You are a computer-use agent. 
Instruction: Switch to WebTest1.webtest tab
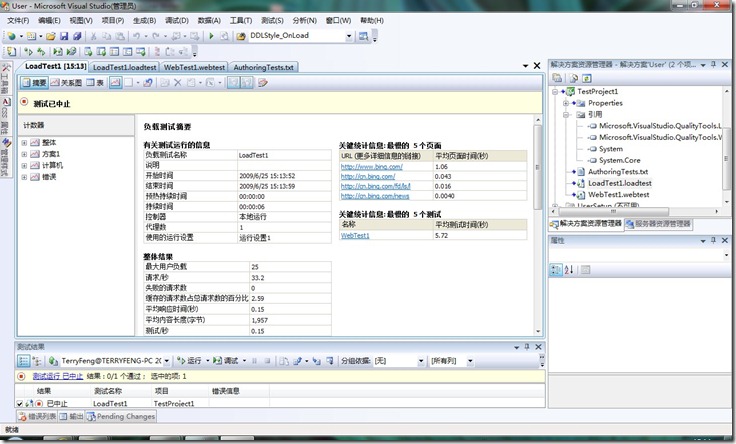pyautogui.click(x=194, y=68)
